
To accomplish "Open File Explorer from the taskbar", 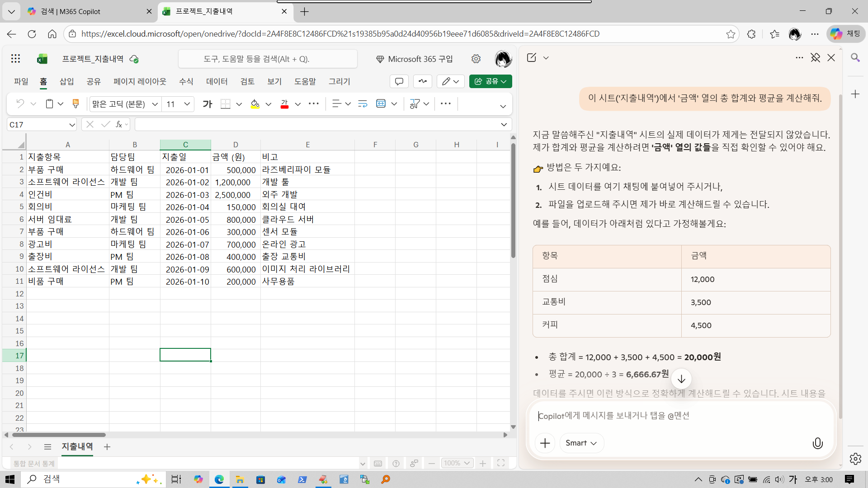I will pyautogui.click(x=239, y=479).
